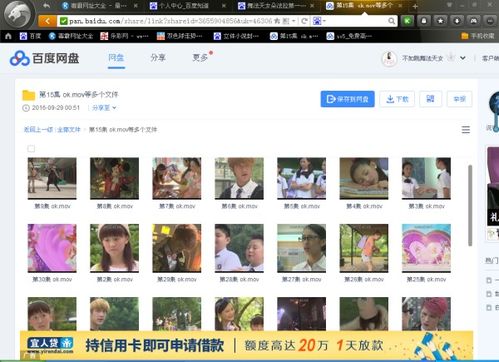The image size is (499, 362).
Task: Click the yellow folder icon
Action: pyautogui.click(x=29, y=95)
